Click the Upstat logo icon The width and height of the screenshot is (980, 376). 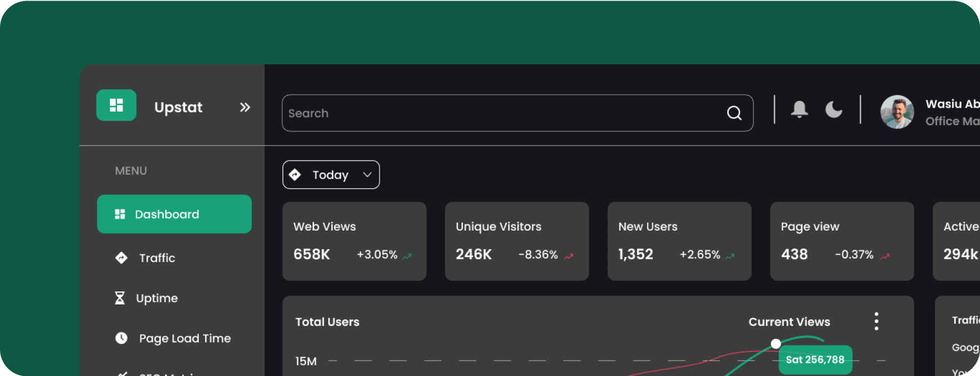[x=116, y=105]
